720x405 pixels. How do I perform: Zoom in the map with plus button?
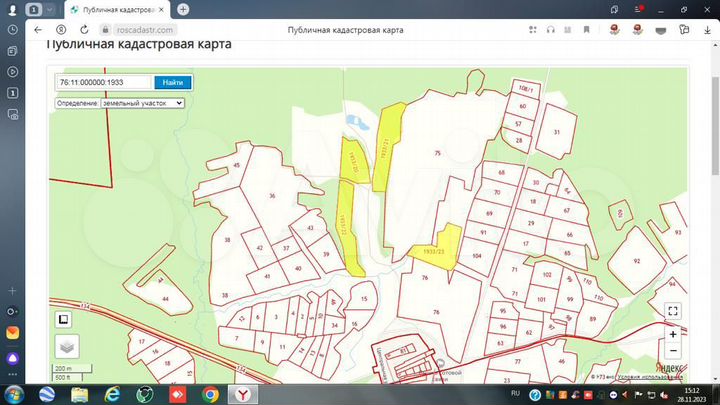(x=673, y=333)
